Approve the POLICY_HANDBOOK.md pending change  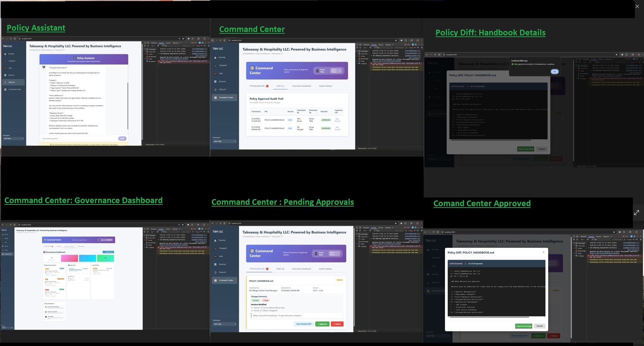coord(322,324)
